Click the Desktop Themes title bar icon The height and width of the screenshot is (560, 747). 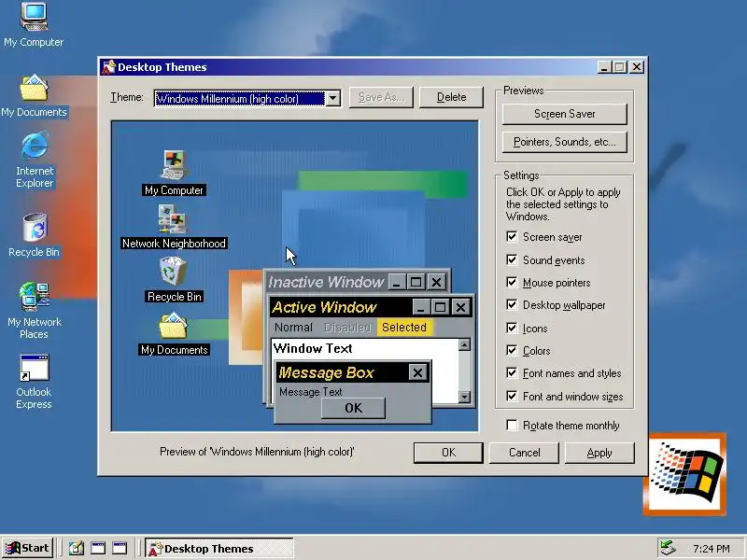(x=108, y=67)
